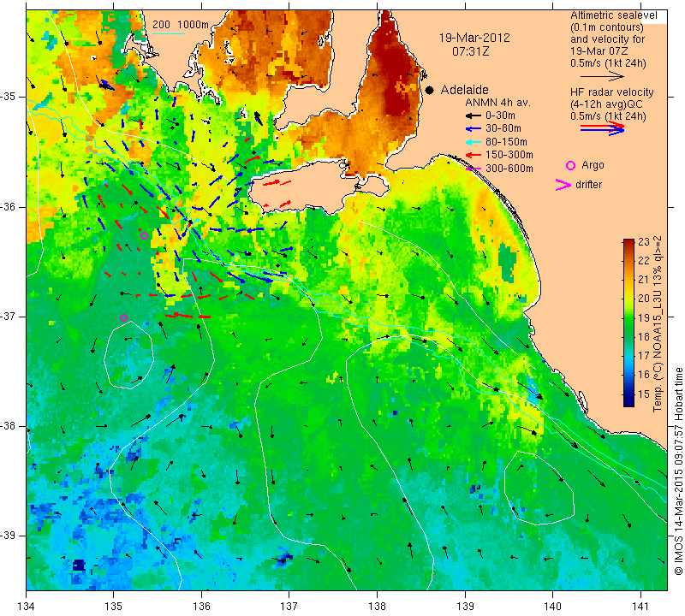The width and height of the screenshot is (685, 616).
Task: Click the longitude axis label 137
Action: [289, 607]
